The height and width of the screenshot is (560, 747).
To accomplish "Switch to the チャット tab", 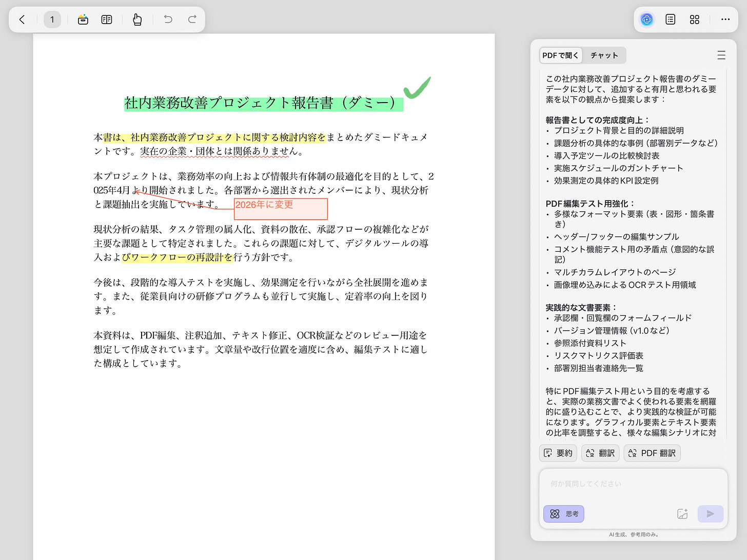I will point(604,55).
